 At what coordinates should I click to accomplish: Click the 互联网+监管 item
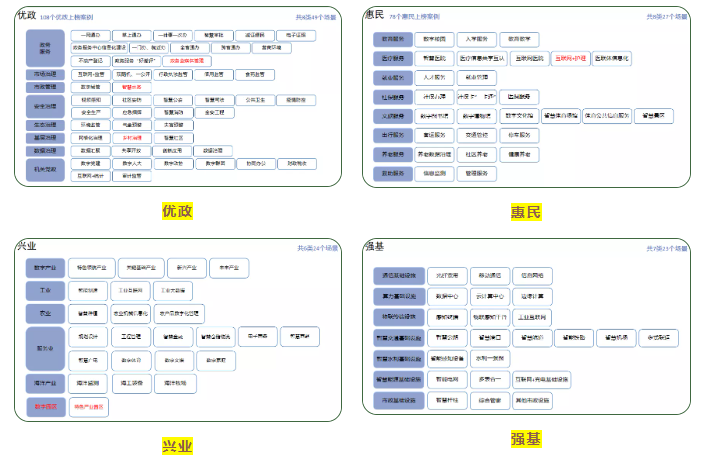(x=93, y=74)
